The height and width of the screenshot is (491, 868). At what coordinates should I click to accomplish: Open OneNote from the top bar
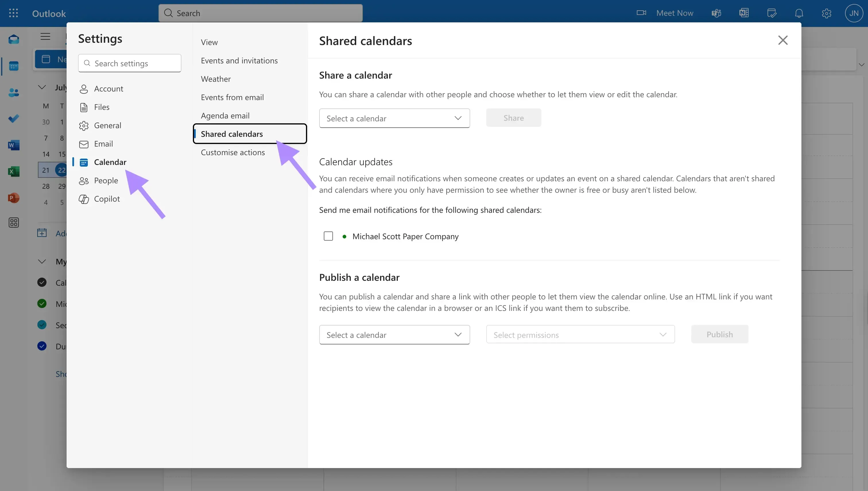pyautogui.click(x=744, y=13)
